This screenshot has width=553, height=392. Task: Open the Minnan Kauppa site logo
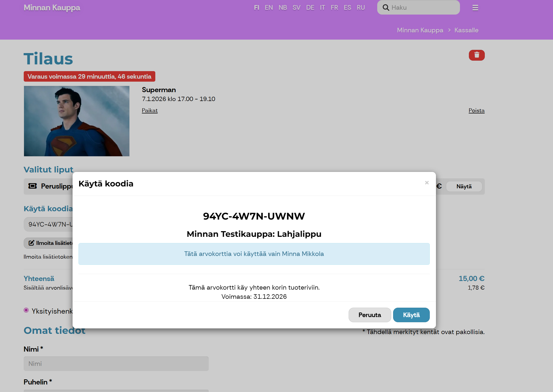52,8
